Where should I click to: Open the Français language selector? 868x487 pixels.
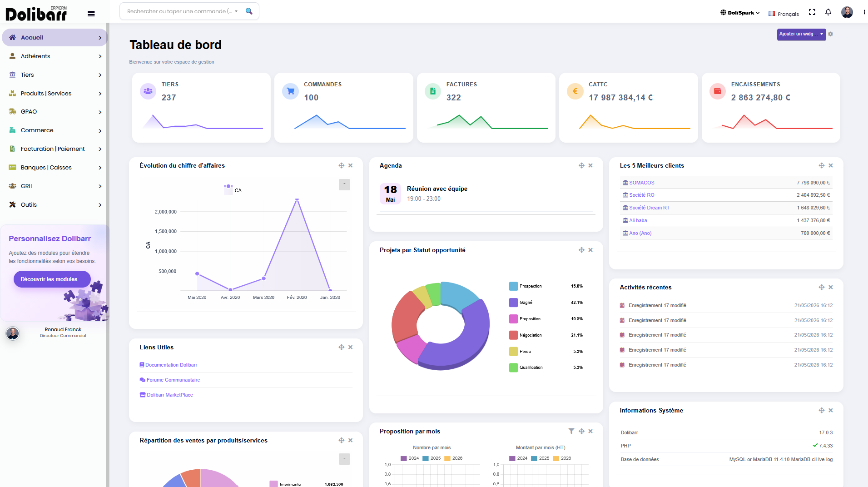tap(784, 14)
